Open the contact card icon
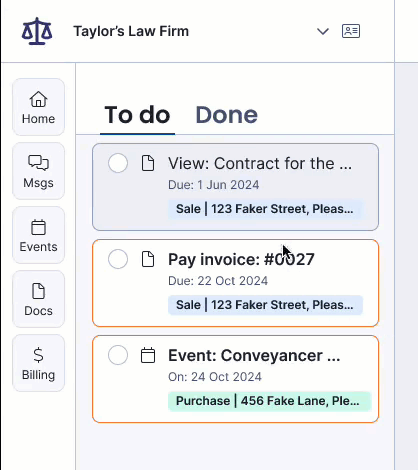Screen dimensions: 418x470 coord(351,31)
